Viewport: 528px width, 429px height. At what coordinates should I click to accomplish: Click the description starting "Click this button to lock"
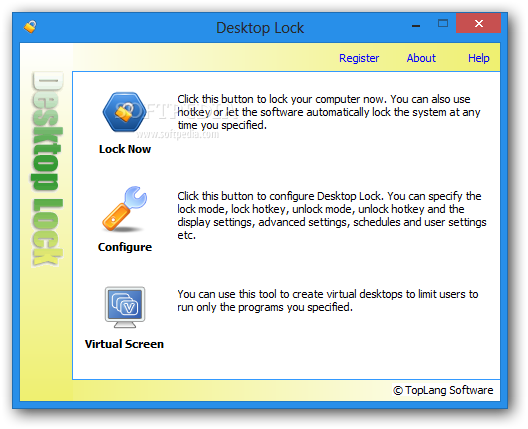pyautogui.click(x=329, y=112)
